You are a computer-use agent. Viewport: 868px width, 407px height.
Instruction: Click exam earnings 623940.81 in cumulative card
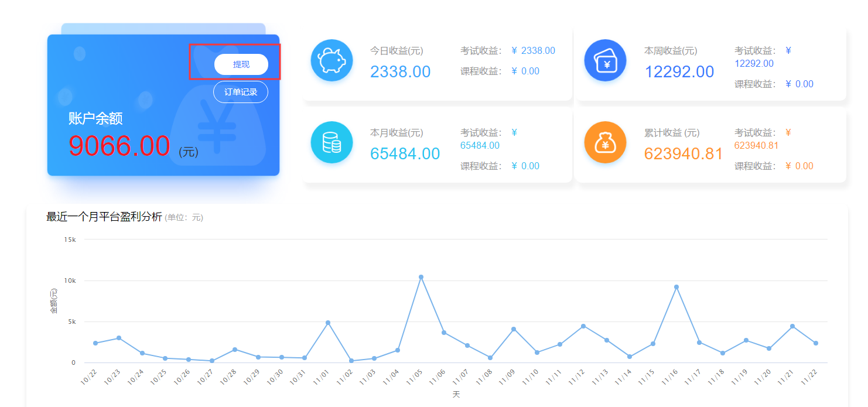pyautogui.click(x=756, y=145)
